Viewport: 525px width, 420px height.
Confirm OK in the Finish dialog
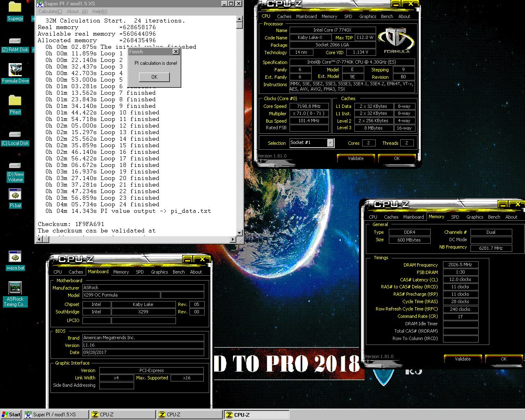tap(154, 77)
